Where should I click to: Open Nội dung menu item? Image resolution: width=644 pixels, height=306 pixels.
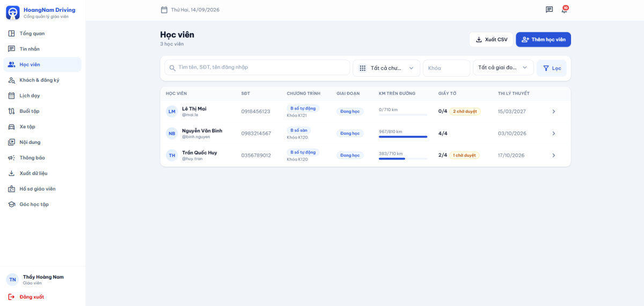point(42,142)
